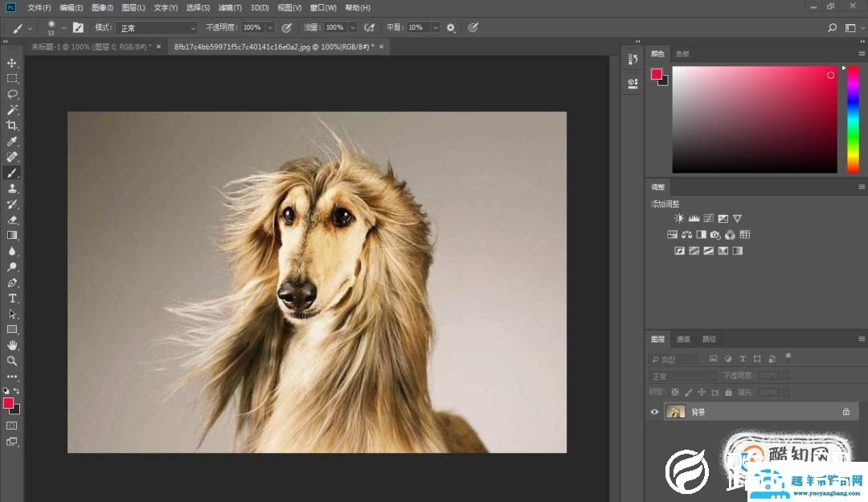
Task: Activate the Crop tool
Action: (12, 125)
